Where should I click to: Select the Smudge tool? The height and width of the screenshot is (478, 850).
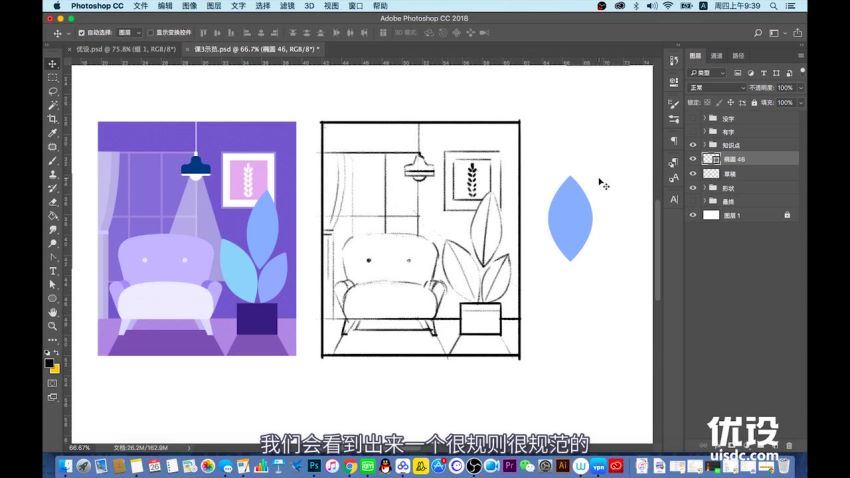(x=53, y=230)
